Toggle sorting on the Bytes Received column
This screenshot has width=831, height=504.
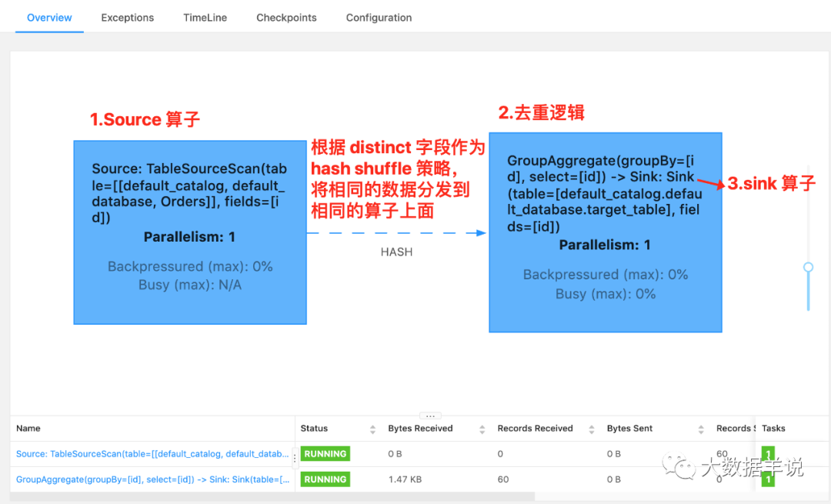pos(481,429)
